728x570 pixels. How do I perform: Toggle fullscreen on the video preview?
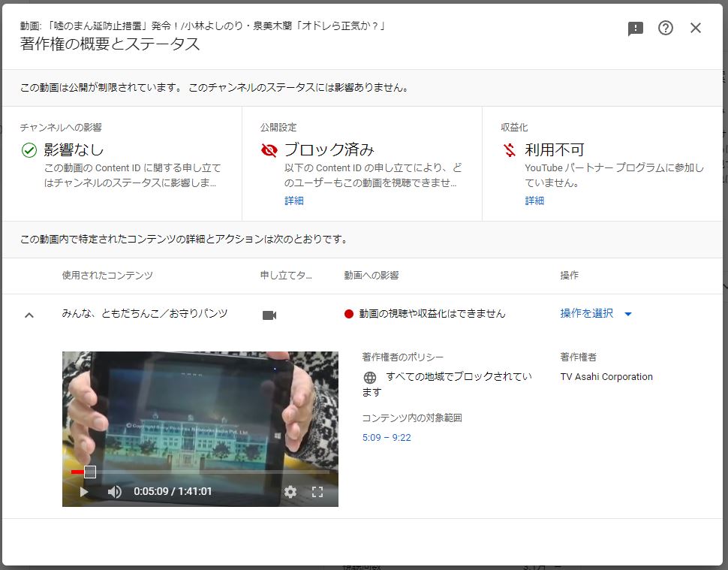coord(317,492)
